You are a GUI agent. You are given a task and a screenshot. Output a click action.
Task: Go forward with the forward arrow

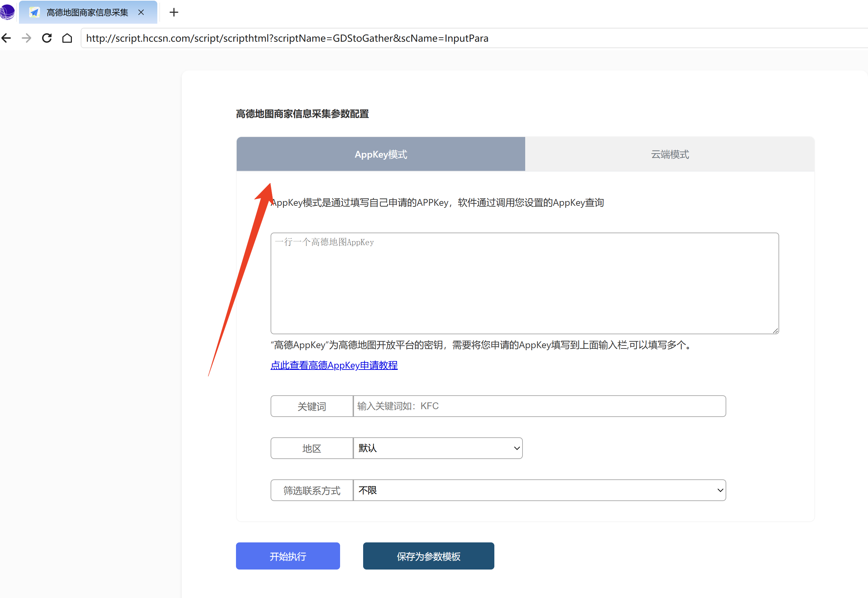26,38
